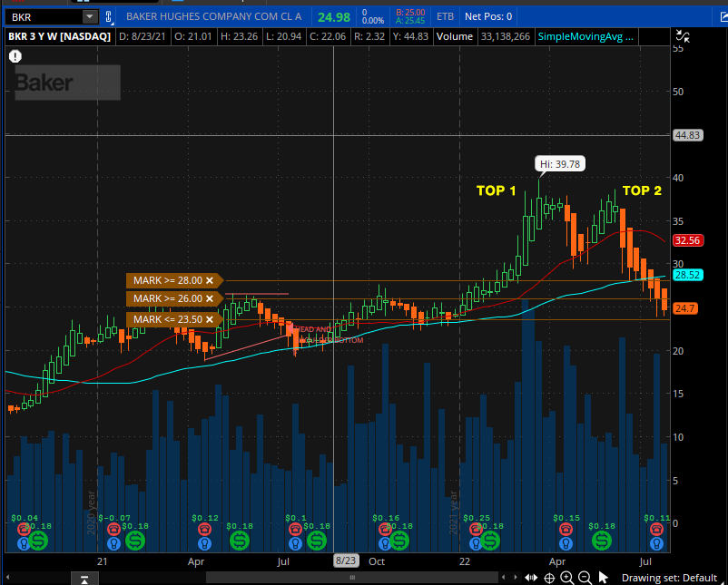Click the April 2021 green dividend icon
Image resolution: width=728 pixels, height=585 pixels.
pos(601,540)
